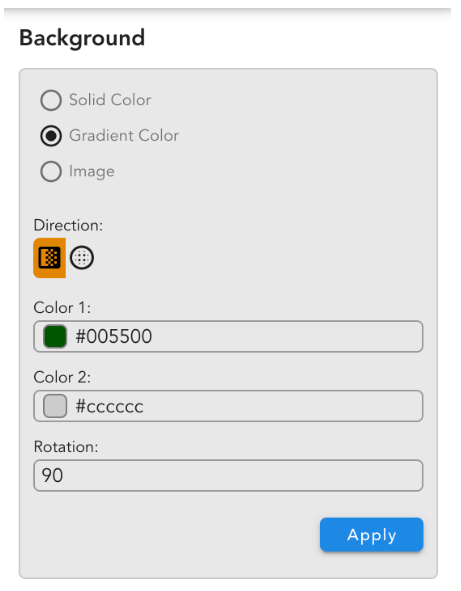Click the #cccccc hex value field
The width and height of the screenshot is (461, 591).
point(228,406)
